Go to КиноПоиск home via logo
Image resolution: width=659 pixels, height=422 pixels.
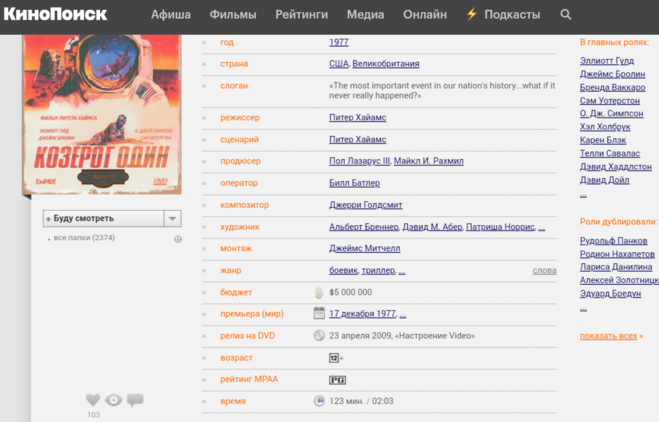[x=55, y=14]
